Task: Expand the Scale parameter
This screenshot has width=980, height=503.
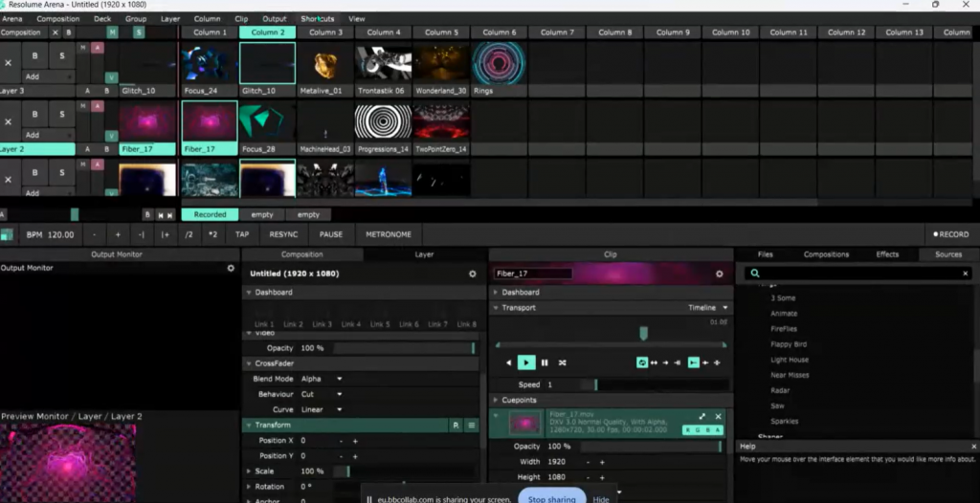Action: point(249,471)
